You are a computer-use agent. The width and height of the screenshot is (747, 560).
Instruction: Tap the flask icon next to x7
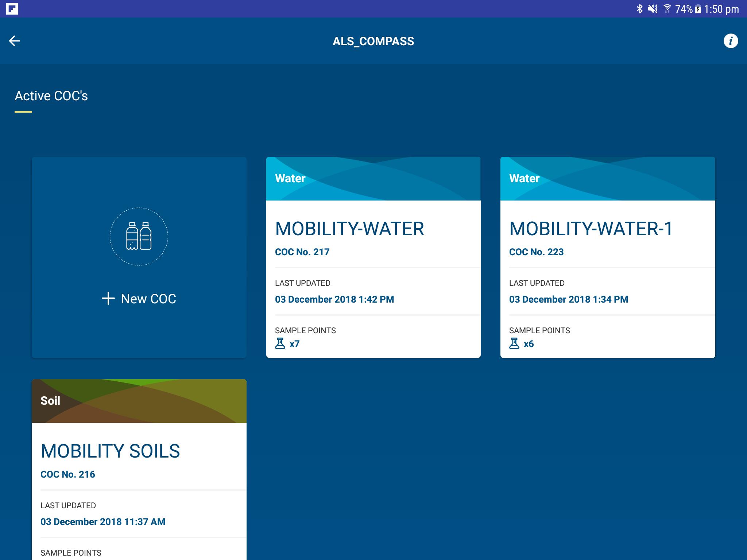[x=280, y=343]
